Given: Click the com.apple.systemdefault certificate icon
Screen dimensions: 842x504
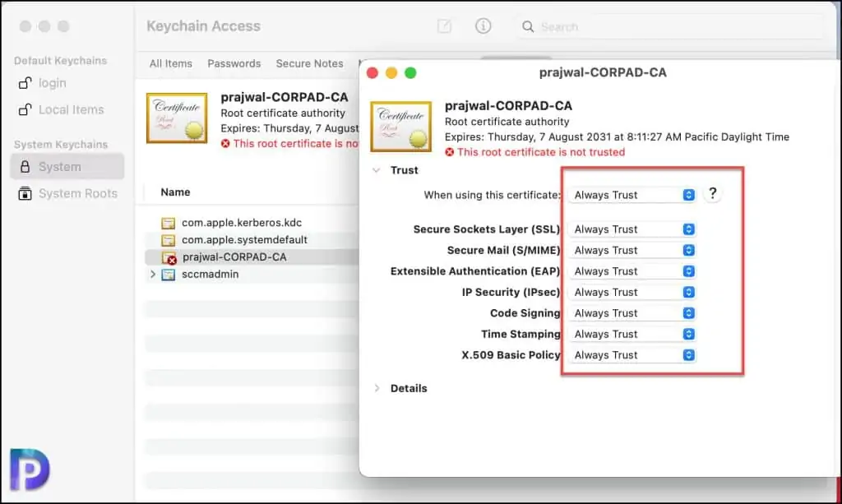Looking at the screenshot, I should click(168, 240).
